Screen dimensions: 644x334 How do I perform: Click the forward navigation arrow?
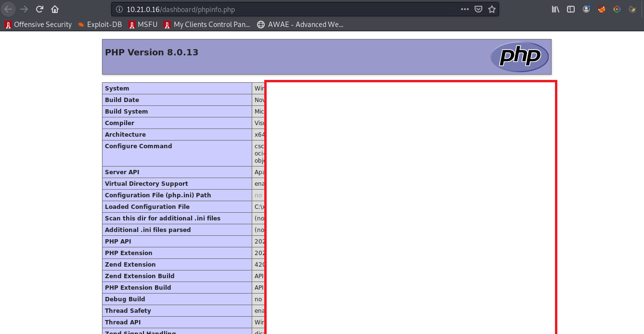click(24, 9)
